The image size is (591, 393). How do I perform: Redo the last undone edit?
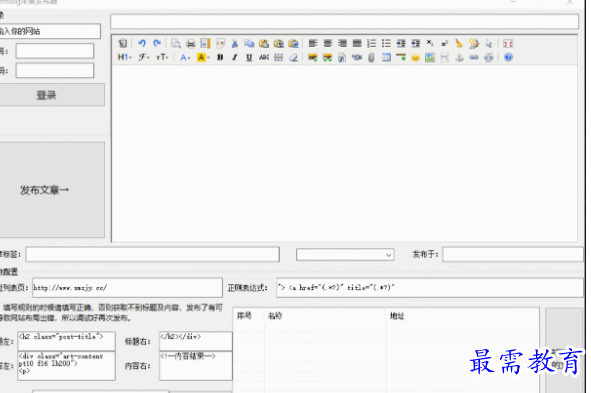(157, 43)
